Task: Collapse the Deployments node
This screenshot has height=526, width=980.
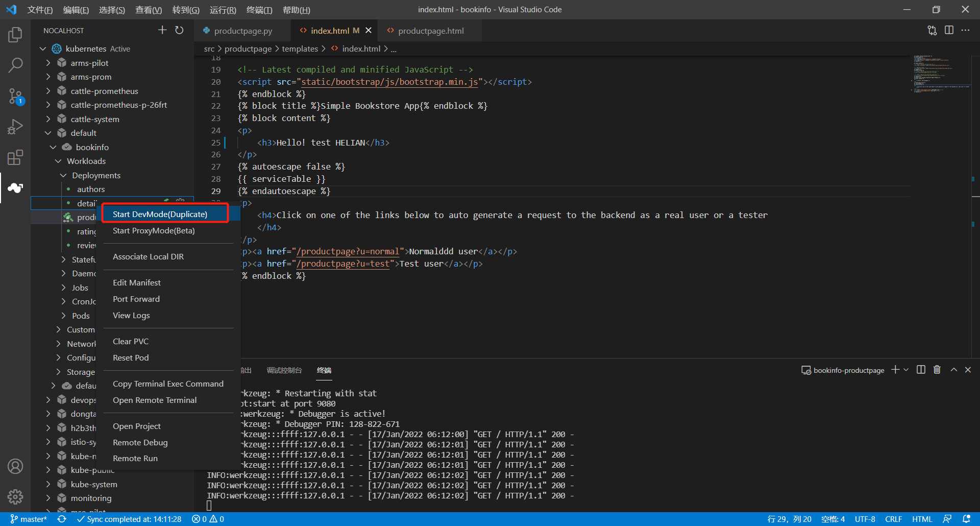Action: (63, 175)
